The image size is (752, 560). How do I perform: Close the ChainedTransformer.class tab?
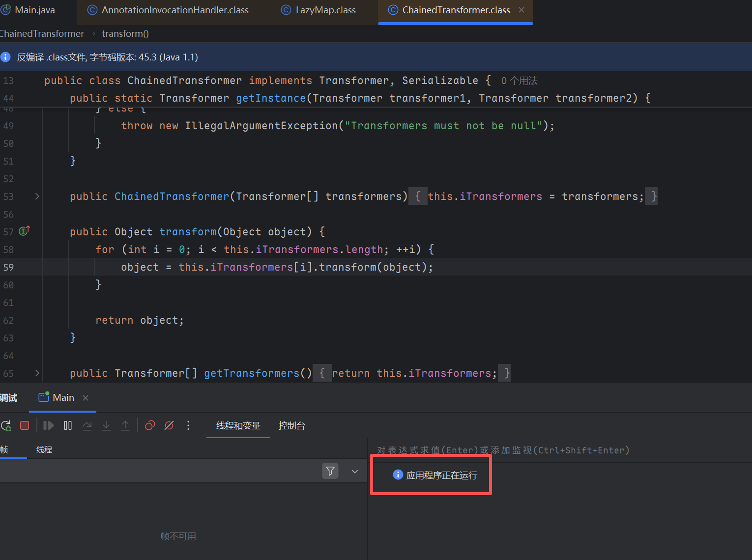[521, 10]
